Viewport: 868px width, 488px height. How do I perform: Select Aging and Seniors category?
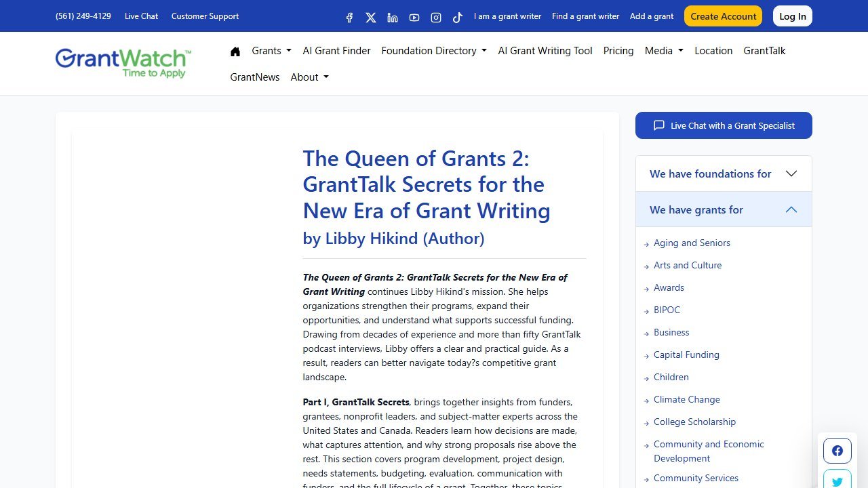click(692, 243)
